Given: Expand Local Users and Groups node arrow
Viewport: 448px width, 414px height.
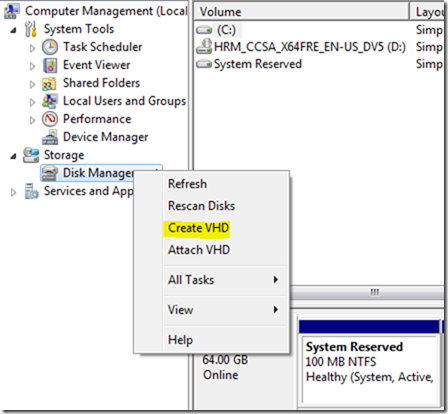Looking at the screenshot, I should point(32,102).
